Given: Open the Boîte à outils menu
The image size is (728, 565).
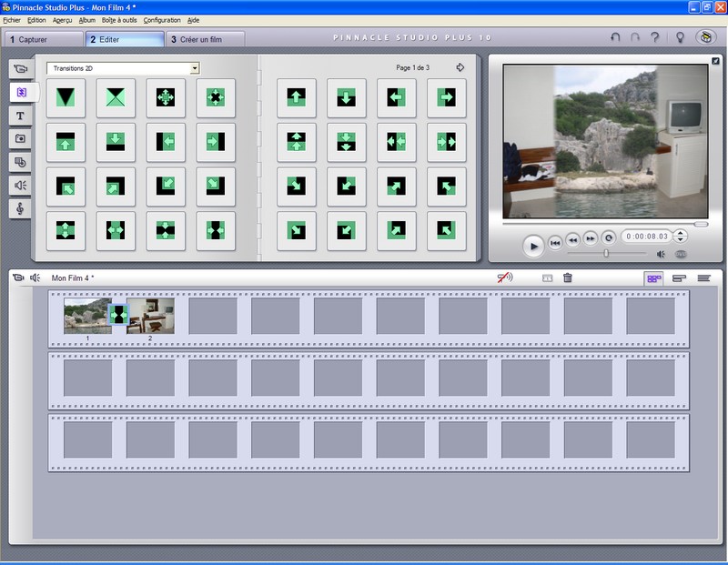Looking at the screenshot, I should (119, 20).
